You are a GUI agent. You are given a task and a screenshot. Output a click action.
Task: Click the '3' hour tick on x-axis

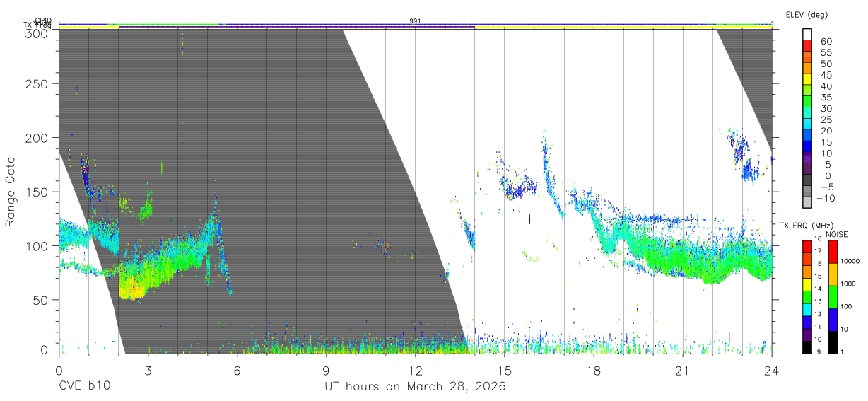[148, 371]
